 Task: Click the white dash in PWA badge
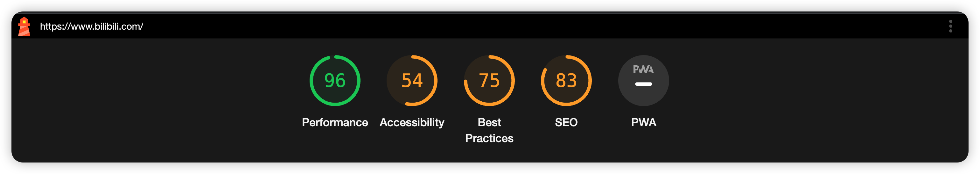[x=643, y=84]
